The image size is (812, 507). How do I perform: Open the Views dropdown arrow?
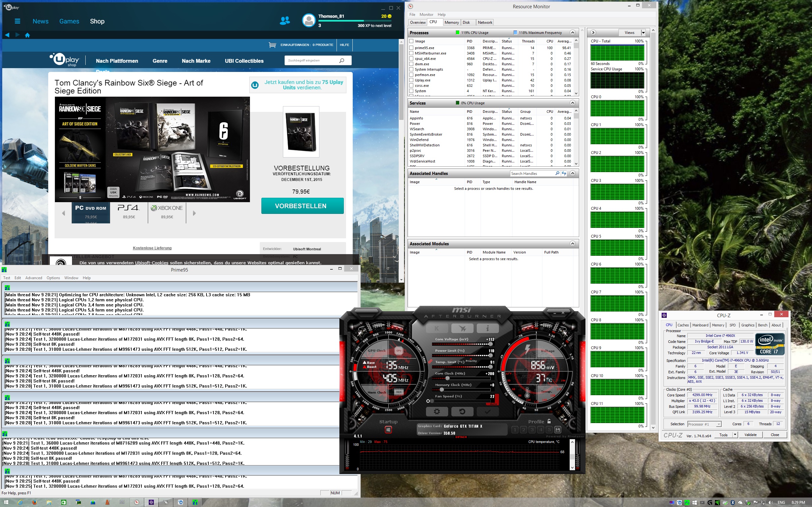[643, 33]
